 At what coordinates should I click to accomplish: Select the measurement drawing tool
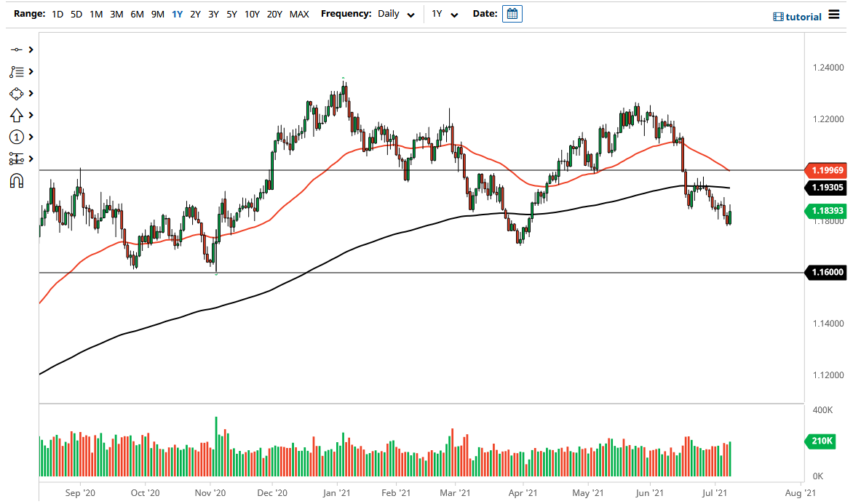click(17, 159)
